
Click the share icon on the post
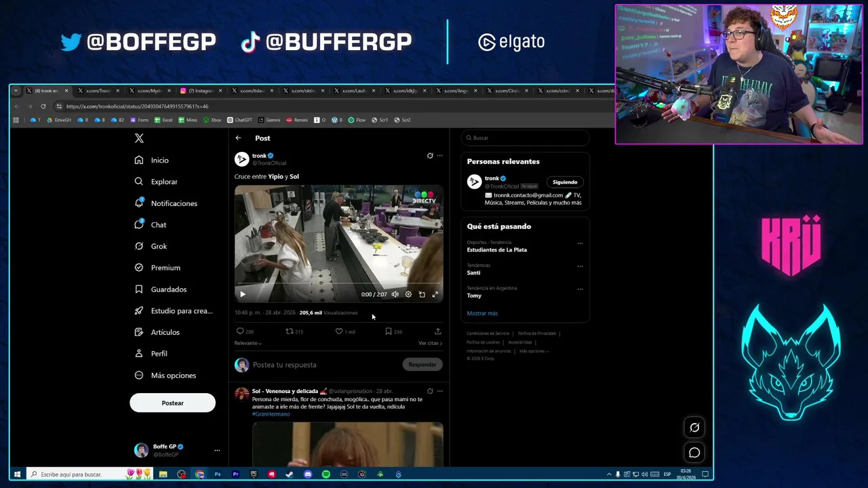click(438, 331)
